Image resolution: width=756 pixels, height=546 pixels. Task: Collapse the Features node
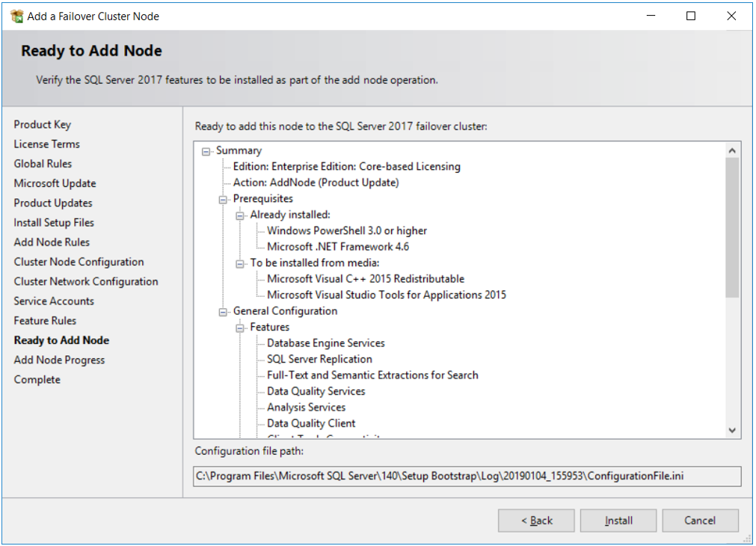(239, 328)
